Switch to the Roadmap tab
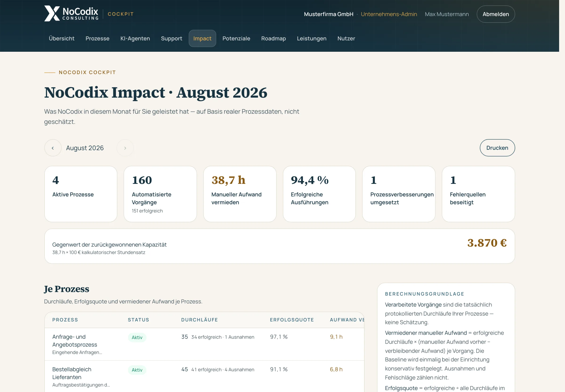The width and height of the screenshot is (565, 392). coord(273,39)
